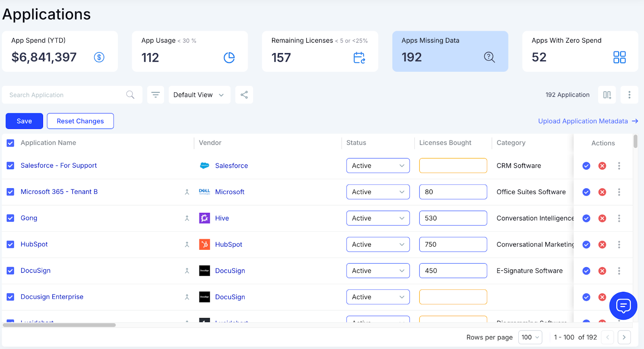The image size is (644, 349).
Task: Click the Reset Changes button
Action: (x=80, y=121)
